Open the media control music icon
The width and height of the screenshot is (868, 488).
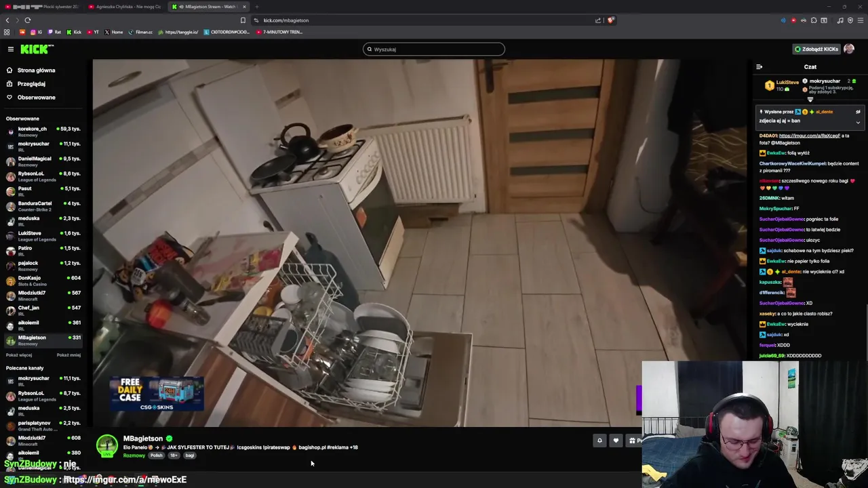point(840,20)
